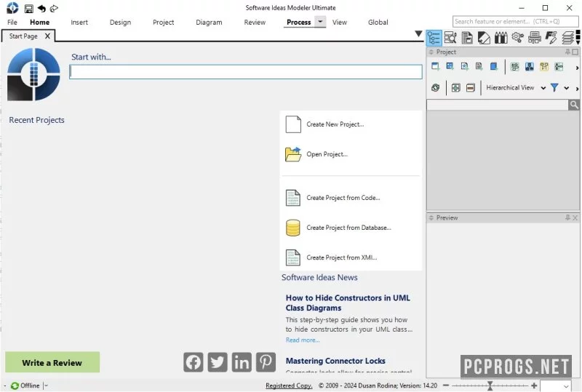Screen dimensions: 582x392
Task: Add new window-style diagram in Project panel
Action: 435,66
